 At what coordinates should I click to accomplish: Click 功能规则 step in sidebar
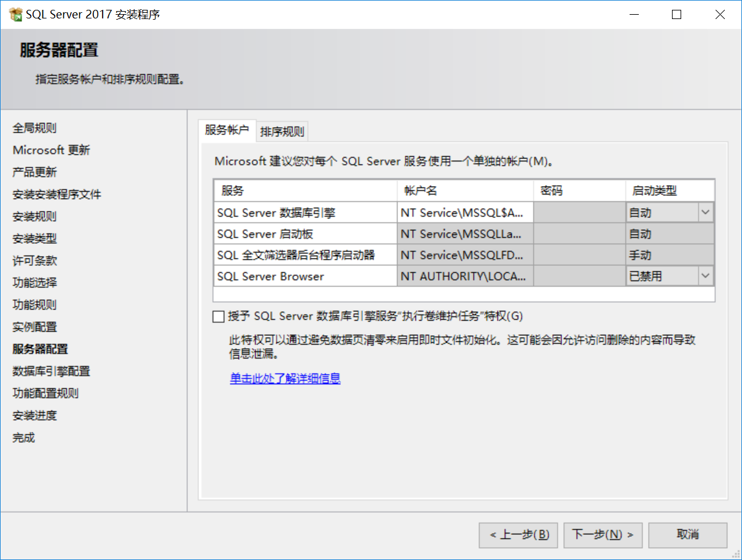[35, 305]
